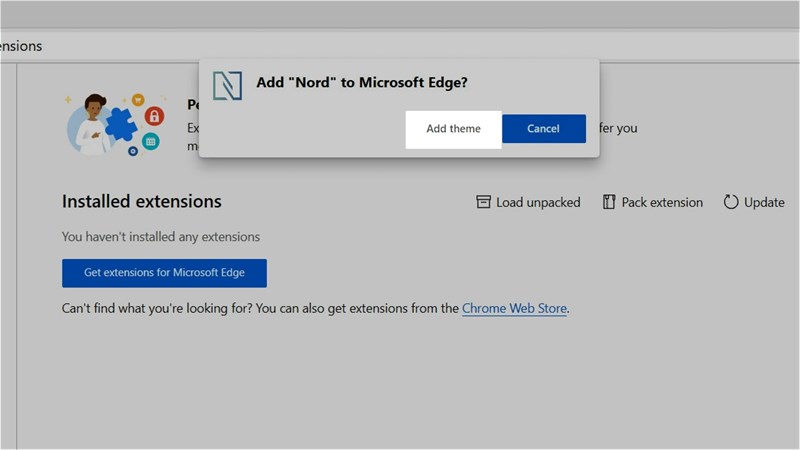
Task: Click the blue calendar badge in illustration
Action: coord(150,142)
